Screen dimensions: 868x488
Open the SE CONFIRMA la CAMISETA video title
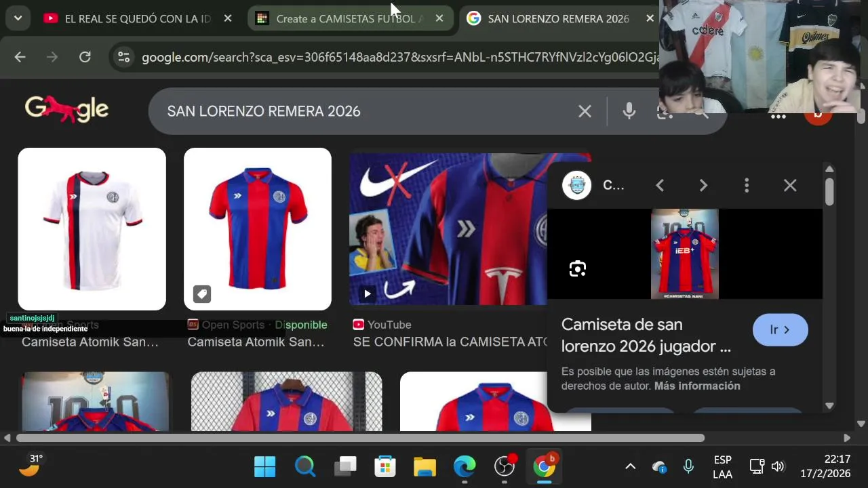[x=450, y=342]
